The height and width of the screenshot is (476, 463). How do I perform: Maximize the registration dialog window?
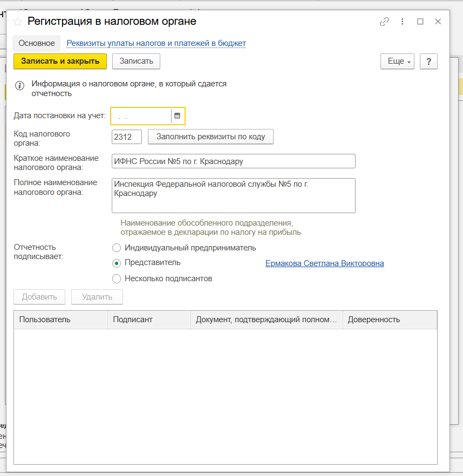point(420,22)
